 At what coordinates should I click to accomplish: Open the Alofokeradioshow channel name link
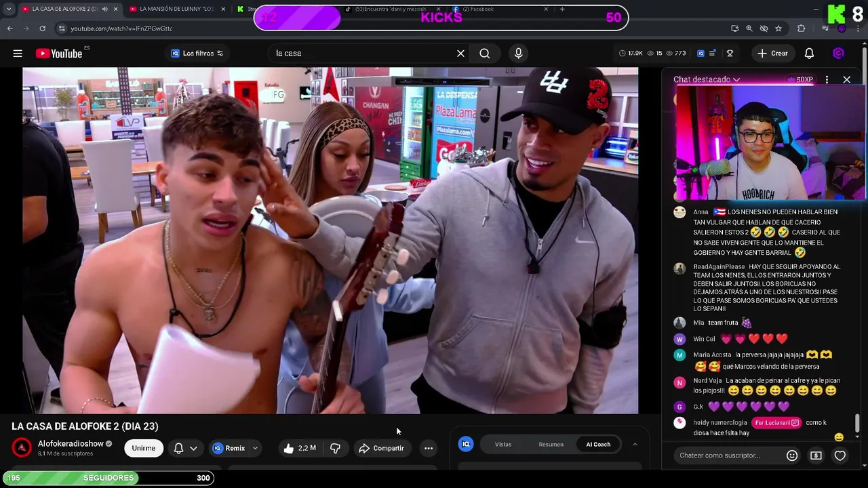click(71, 444)
